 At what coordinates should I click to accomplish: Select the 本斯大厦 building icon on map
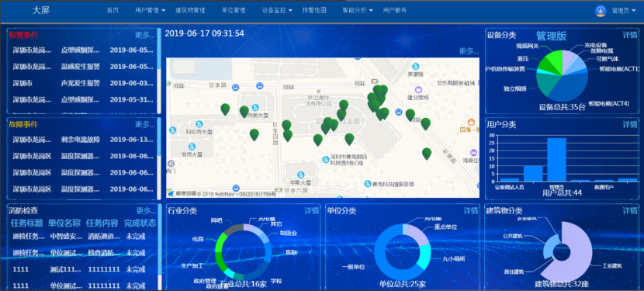coord(300,175)
